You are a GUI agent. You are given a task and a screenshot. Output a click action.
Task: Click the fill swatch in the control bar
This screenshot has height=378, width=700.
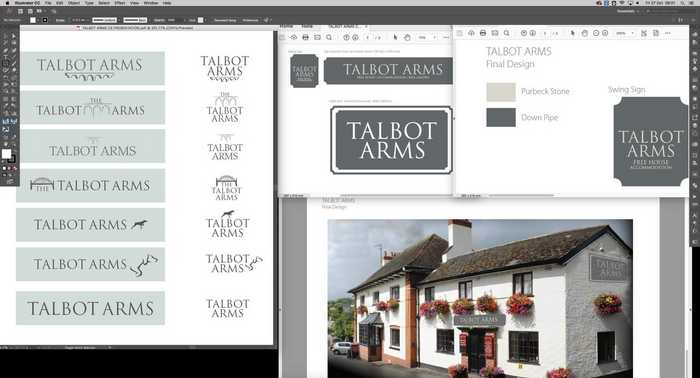[33, 20]
